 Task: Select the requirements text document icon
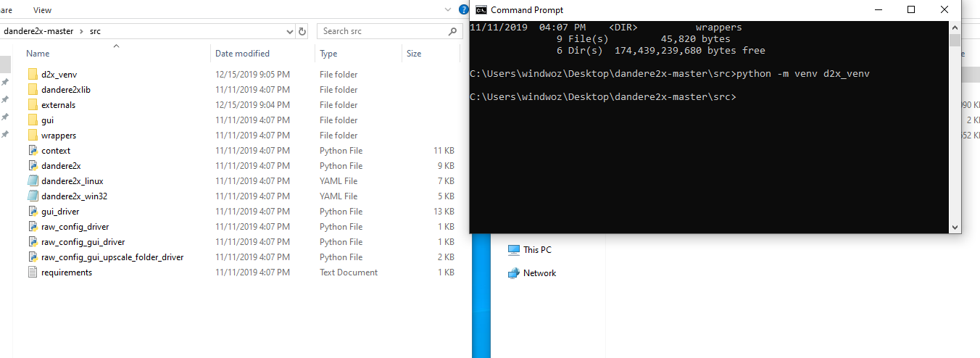click(33, 272)
